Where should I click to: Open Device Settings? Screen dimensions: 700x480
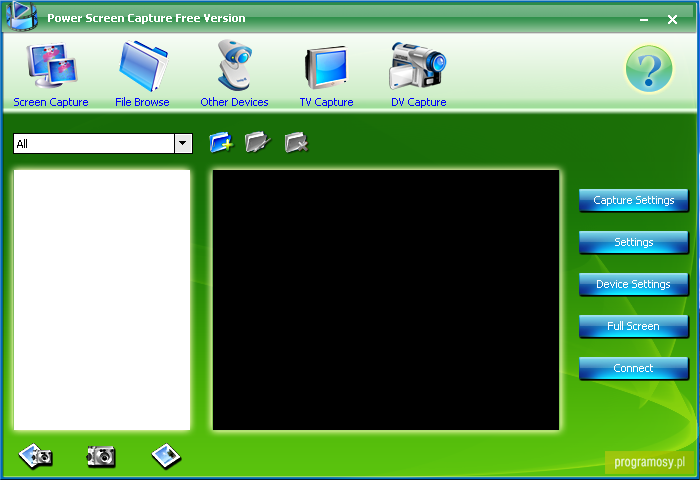(x=633, y=284)
